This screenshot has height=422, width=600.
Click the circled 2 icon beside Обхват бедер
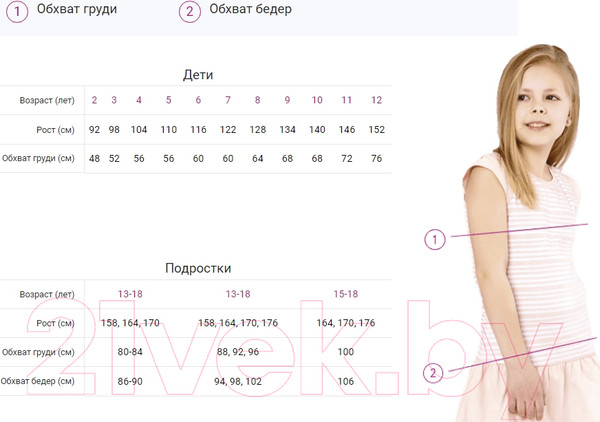(189, 11)
